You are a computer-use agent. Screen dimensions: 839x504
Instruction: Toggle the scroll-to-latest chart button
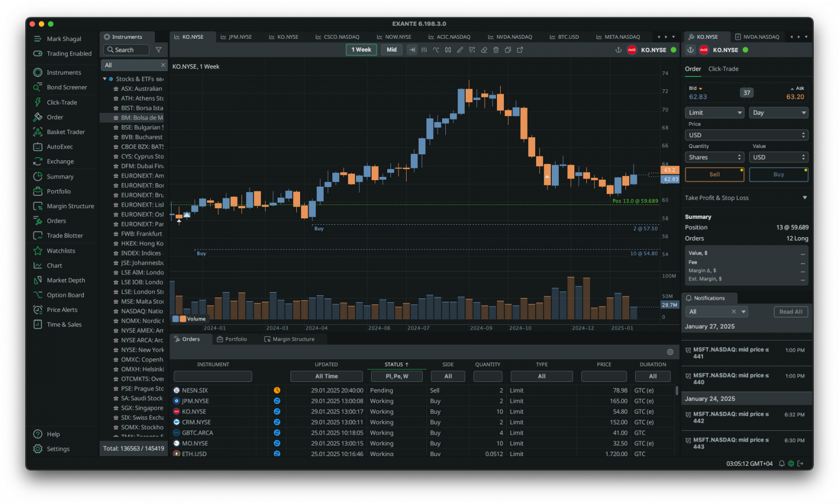point(412,50)
